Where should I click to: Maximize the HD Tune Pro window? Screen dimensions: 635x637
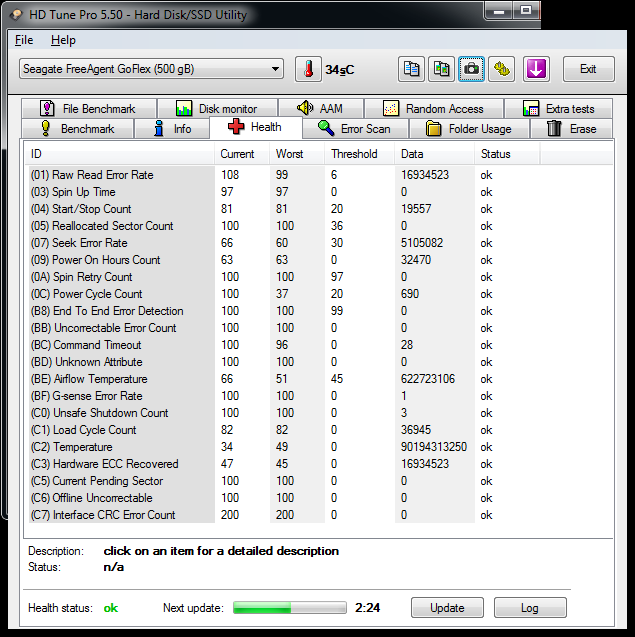tap(525, 11)
